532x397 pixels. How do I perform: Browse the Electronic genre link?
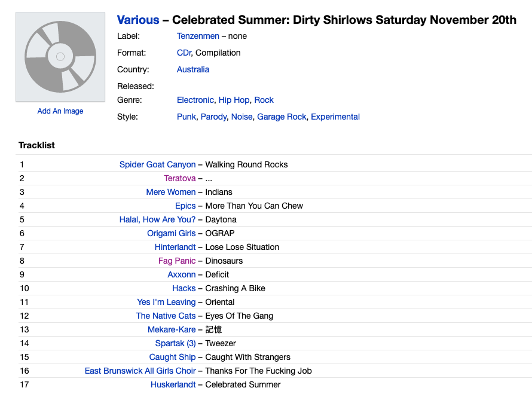tap(195, 100)
